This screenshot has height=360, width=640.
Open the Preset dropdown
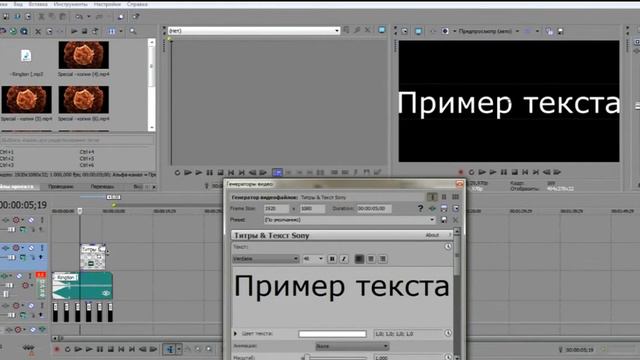click(349, 220)
